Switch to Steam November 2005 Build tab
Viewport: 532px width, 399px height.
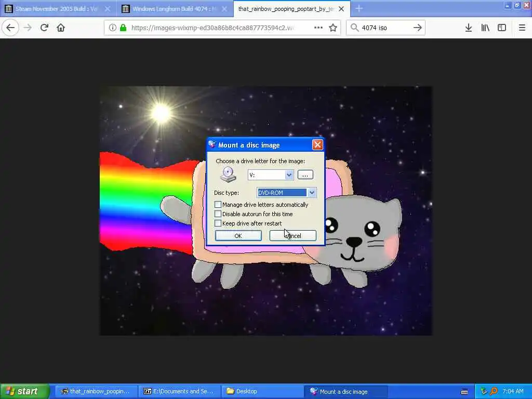(58, 9)
